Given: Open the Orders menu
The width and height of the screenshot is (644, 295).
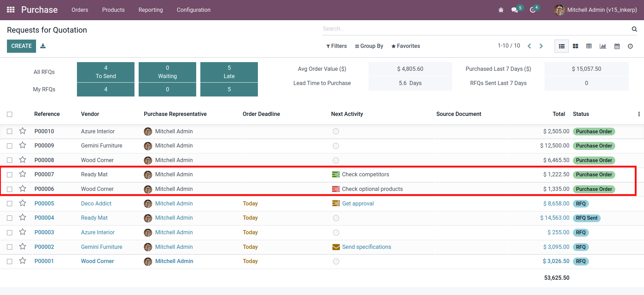Looking at the screenshot, I should click(x=80, y=10).
